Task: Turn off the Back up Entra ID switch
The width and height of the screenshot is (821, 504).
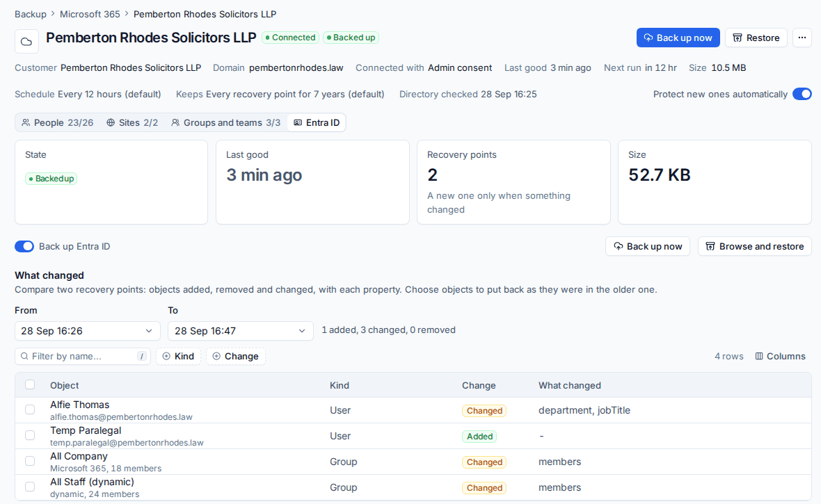Action: [24, 247]
